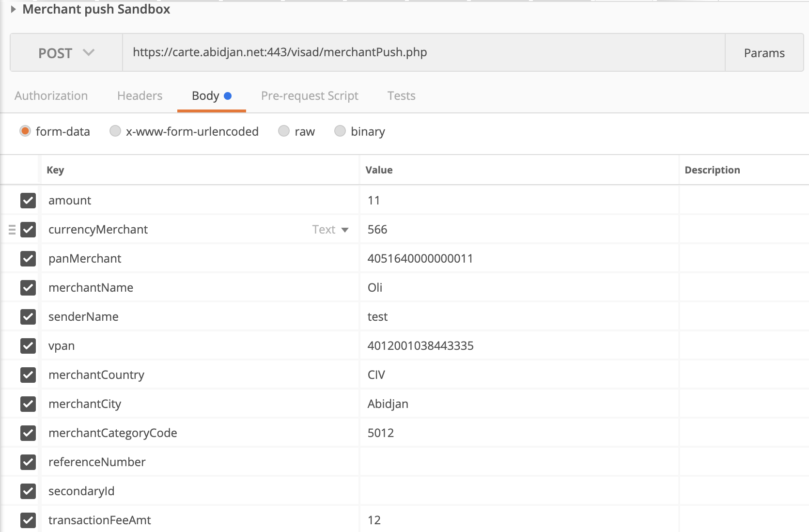Viewport: 809px width, 532px height.
Task: Toggle the vpan row checkbox
Action: click(28, 346)
